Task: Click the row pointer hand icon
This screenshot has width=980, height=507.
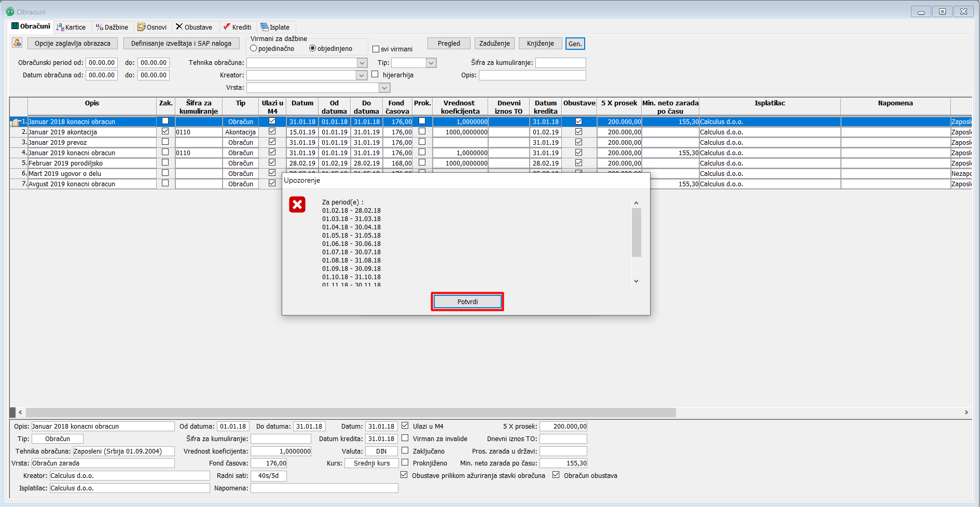Action: click(x=16, y=122)
